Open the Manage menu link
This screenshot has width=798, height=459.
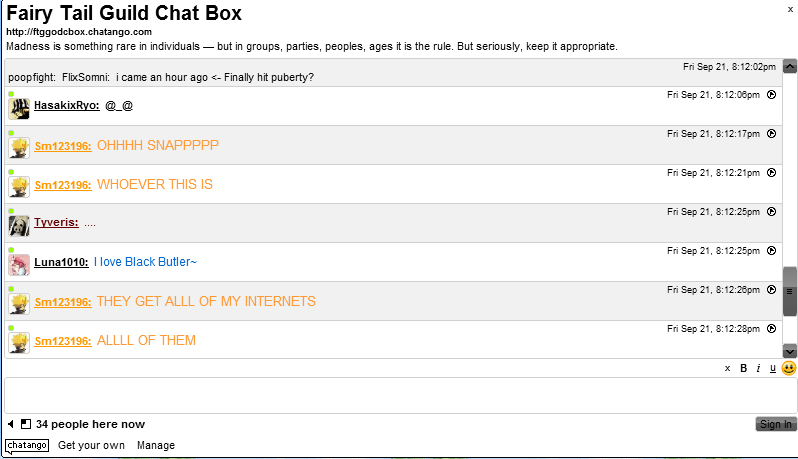point(156,445)
